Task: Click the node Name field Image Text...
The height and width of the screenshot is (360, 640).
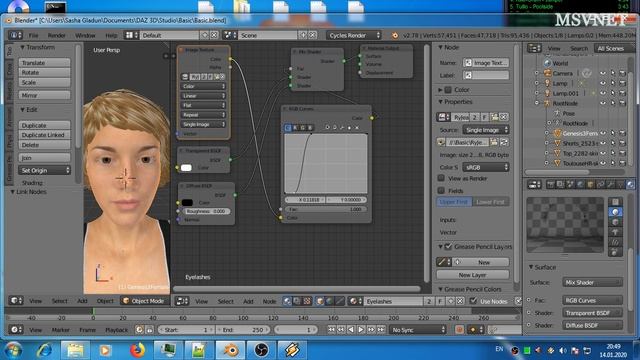Action: (x=486, y=62)
